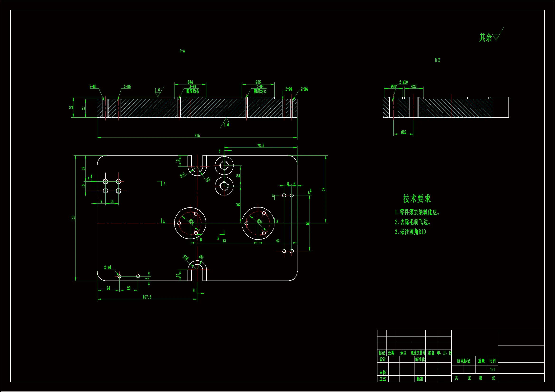
Task: Click the 2-M10 thread callout
Action: click(403, 82)
